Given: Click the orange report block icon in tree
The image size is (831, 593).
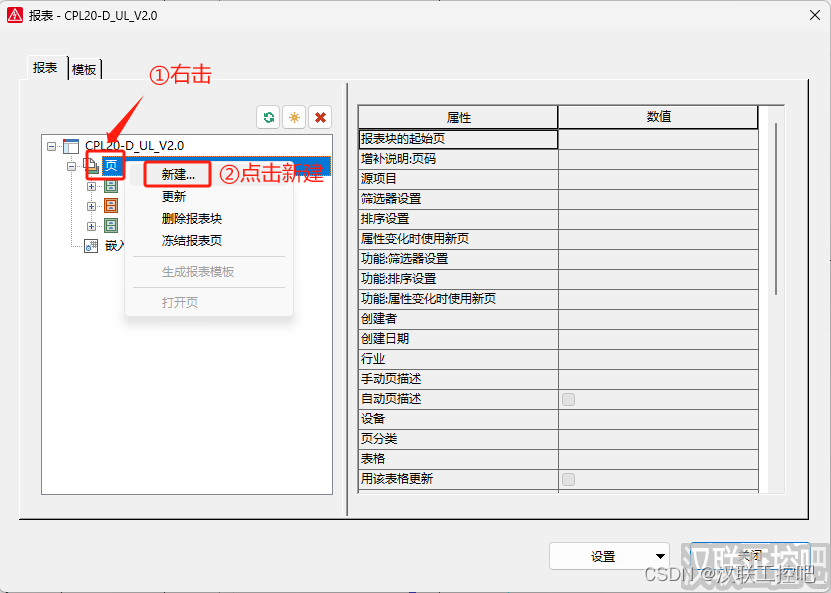Looking at the screenshot, I should click(111, 205).
